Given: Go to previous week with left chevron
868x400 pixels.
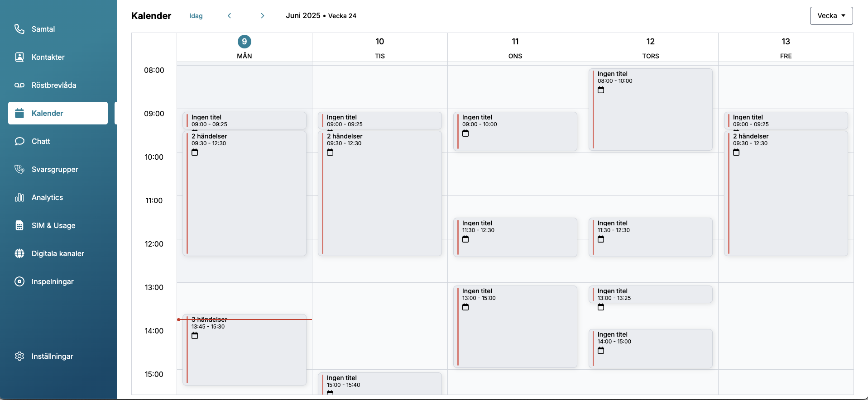Looking at the screenshot, I should (230, 16).
